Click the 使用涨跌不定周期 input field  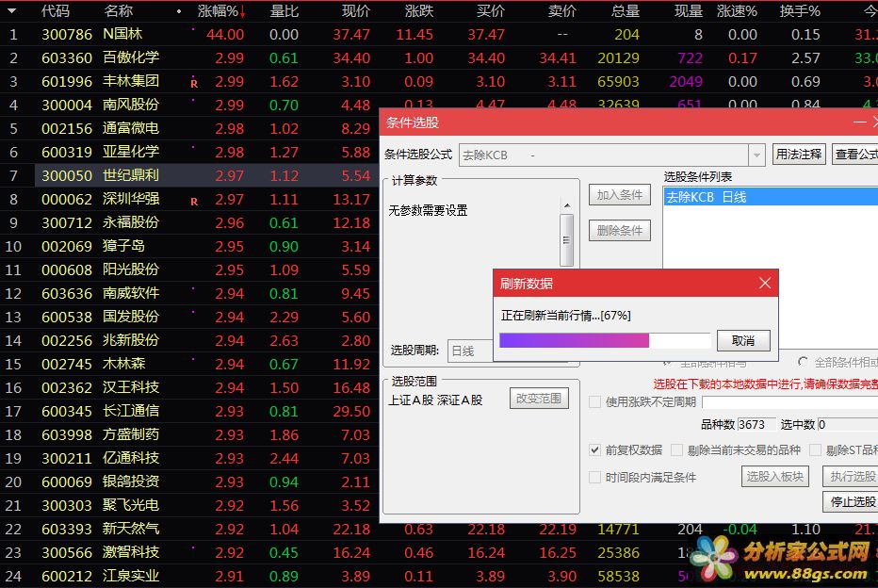[x=789, y=402]
